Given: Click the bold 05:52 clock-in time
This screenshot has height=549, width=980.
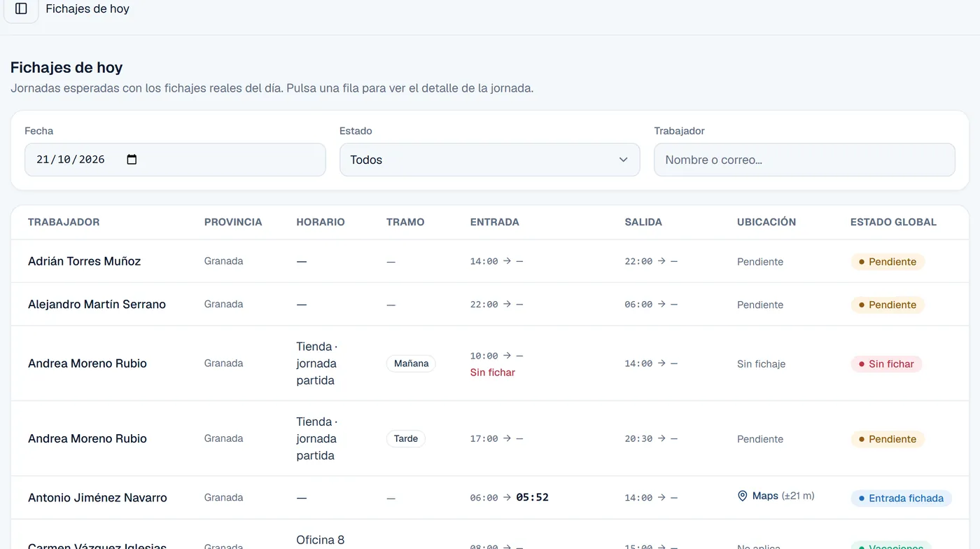Looking at the screenshot, I should [x=532, y=497].
